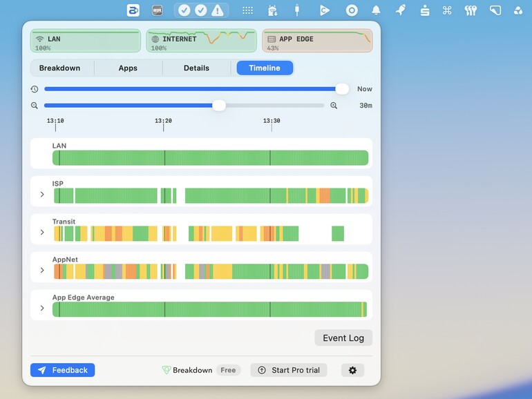The height and width of the screenshot is (399, 532).
Task: Click the circular ring menu bar icon
Action: (x=352, y=10)
